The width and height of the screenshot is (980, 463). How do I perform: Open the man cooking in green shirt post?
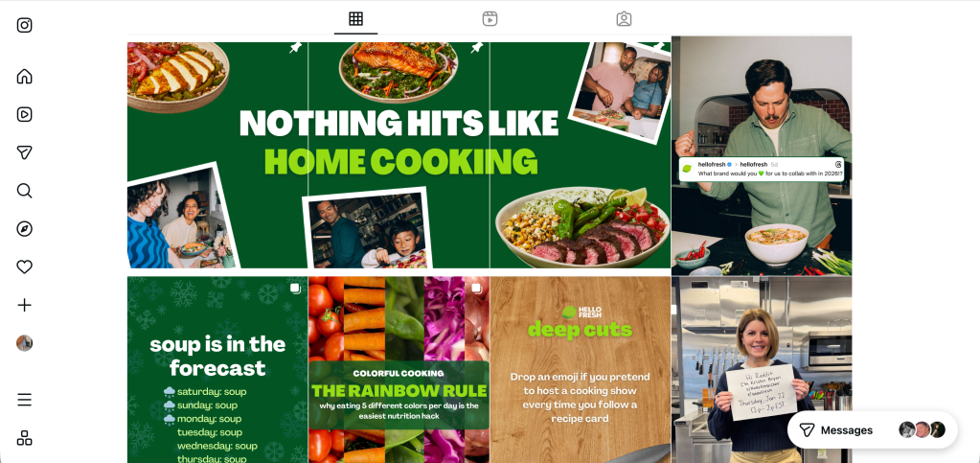click(762, 156)
